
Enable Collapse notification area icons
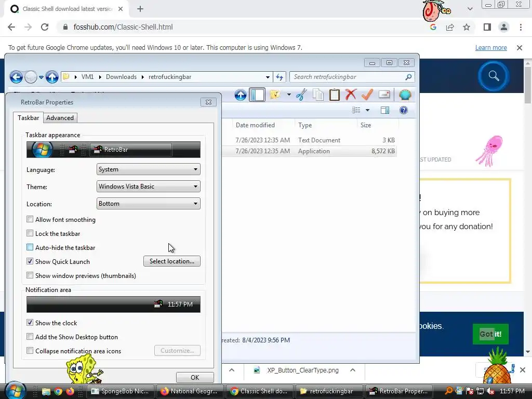[30, 351]
